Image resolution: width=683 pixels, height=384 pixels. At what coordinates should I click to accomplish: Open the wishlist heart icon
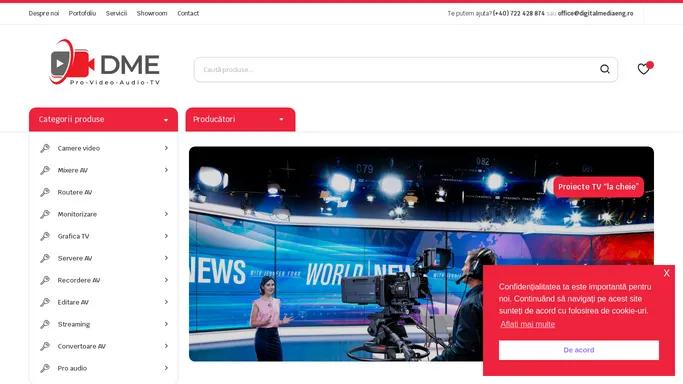[643, 69]
